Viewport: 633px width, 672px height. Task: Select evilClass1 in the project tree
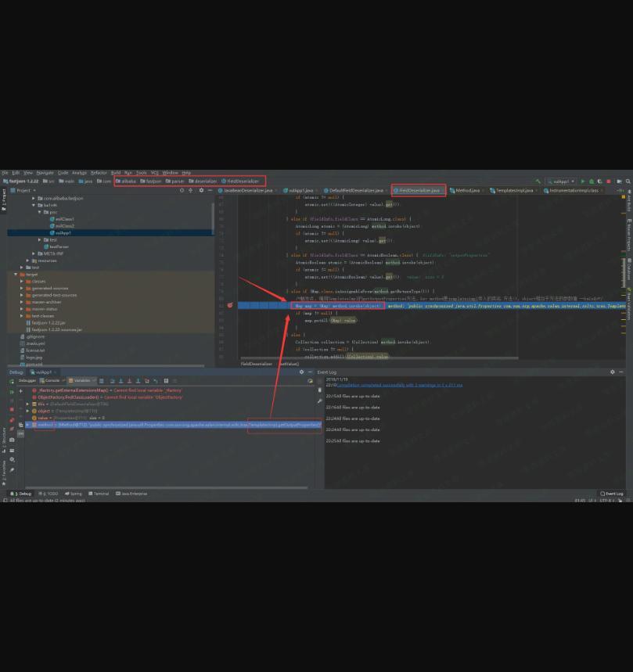click(x=63, y=219)
